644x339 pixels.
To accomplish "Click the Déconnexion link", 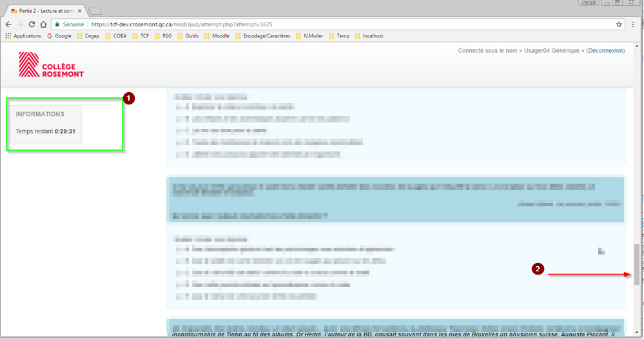I will 605,50.
